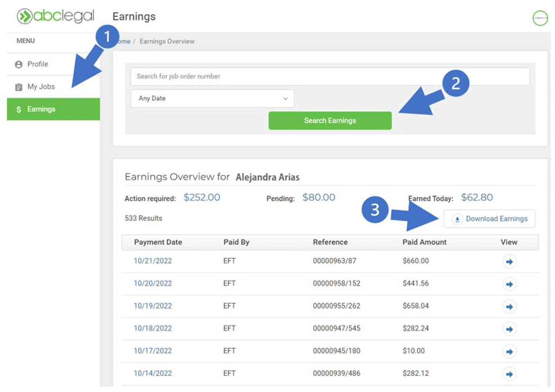Go to My Jobs in sidebar

41,87
